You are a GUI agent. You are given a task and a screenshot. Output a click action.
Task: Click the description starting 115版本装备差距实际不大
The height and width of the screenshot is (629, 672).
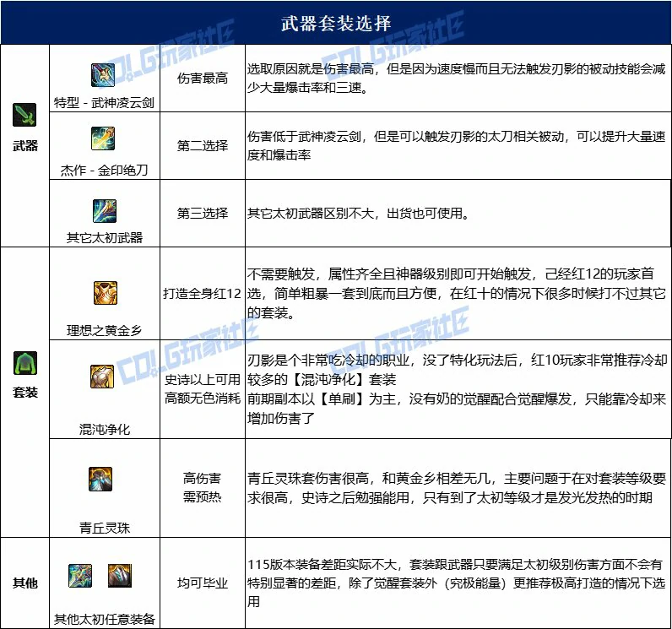click(457, 583)
